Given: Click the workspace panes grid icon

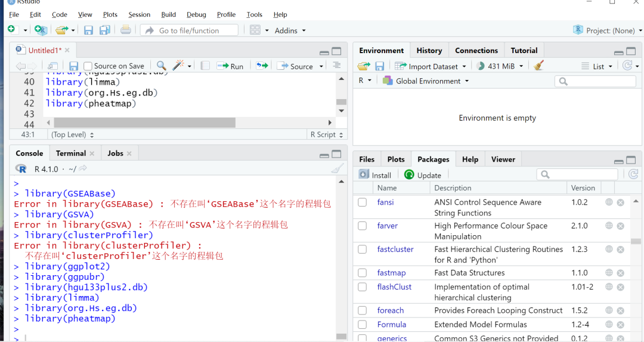Looking at the screenshot, I should pos(255,30).
